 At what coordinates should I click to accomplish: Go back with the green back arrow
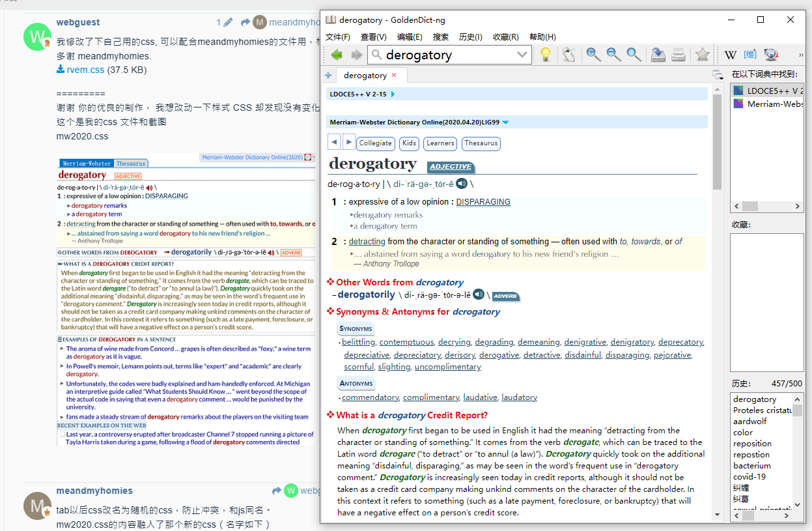pos(336,55)
